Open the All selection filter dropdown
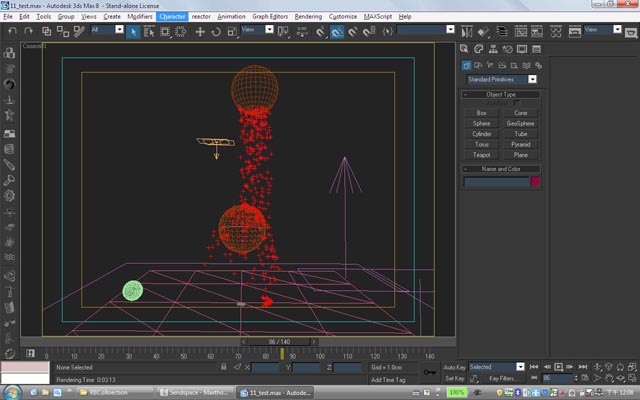Image resolution: width=640 pixels, height=400 pixels. click(107, 29)
